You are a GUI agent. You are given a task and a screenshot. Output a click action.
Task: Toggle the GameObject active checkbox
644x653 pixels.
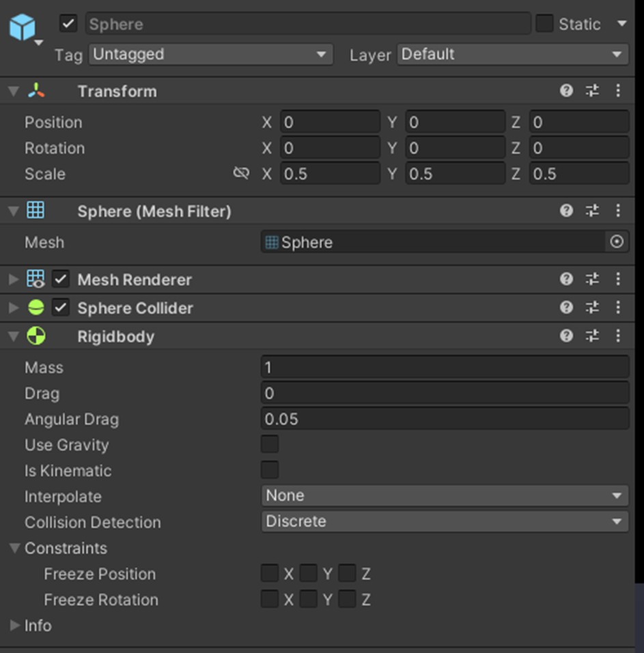tap(68, 23)
